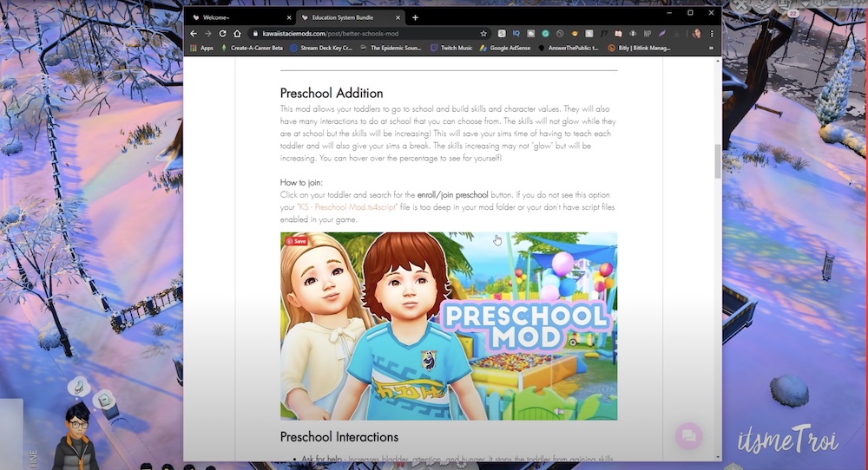Click the purple feather extension icon

661,34
